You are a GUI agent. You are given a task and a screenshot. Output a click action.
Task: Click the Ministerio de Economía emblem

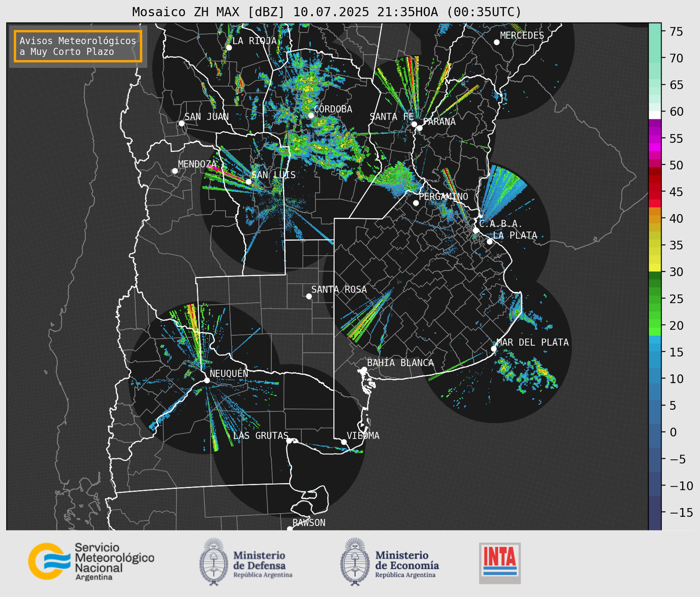pos(355,562)
